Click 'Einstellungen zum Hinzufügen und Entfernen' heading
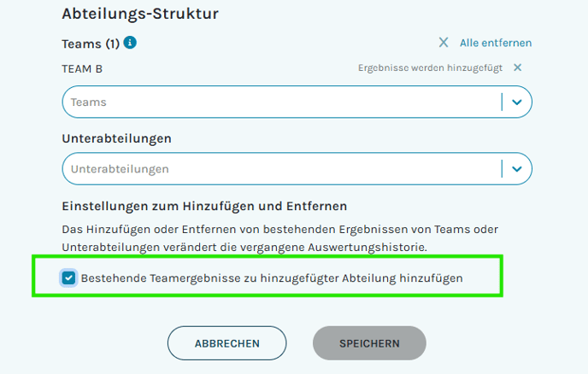Screen dimensions: 588x374 [x=204, y=206]
